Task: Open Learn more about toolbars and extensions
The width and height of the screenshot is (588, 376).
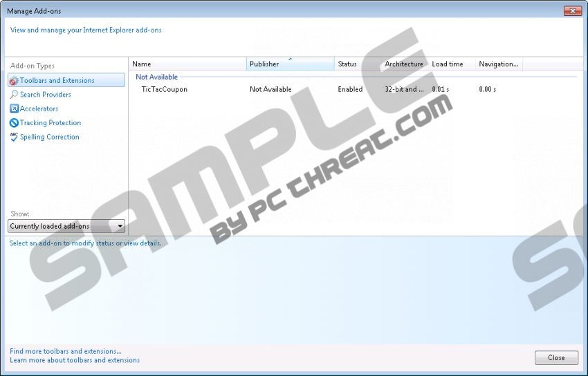Action: tap(75, 360)
